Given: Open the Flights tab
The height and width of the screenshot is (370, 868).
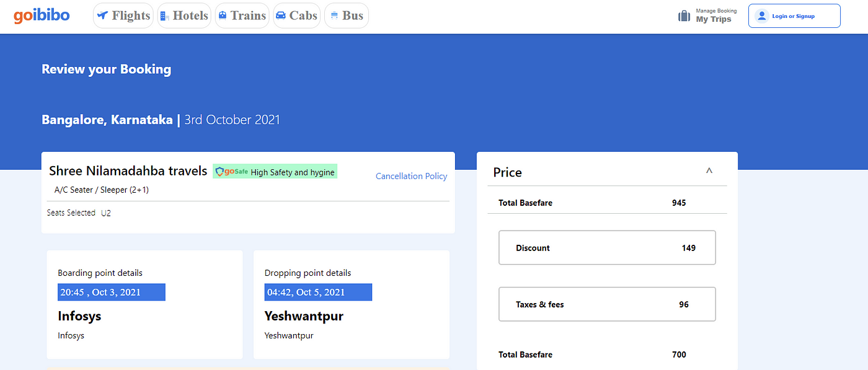Looking at the screenshot, I should click(123, 15).
